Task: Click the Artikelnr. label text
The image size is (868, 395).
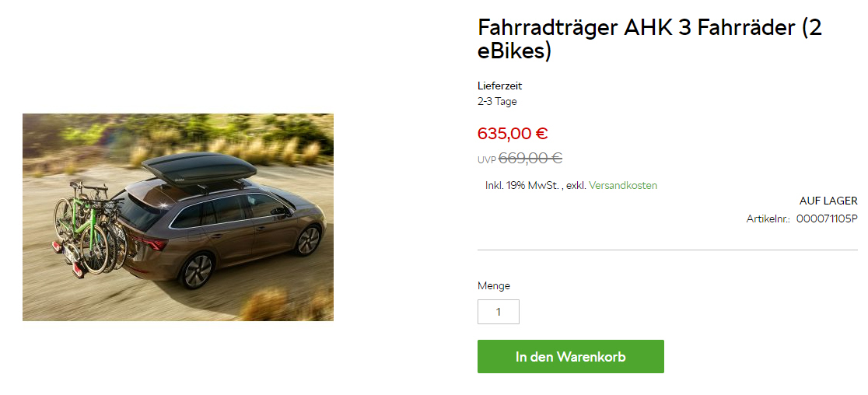Action: pyautogui.click(x=768, y=219)
